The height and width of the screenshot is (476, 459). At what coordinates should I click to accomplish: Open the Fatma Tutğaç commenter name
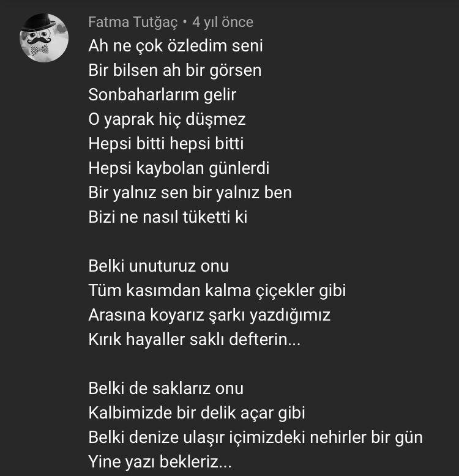click(x=133, y=23)
